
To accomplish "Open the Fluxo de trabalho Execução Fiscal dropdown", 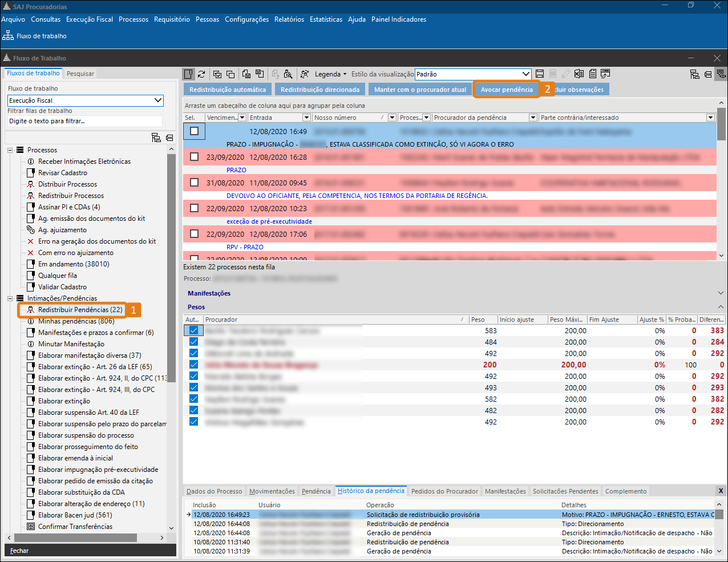I will tap(158, 100).
